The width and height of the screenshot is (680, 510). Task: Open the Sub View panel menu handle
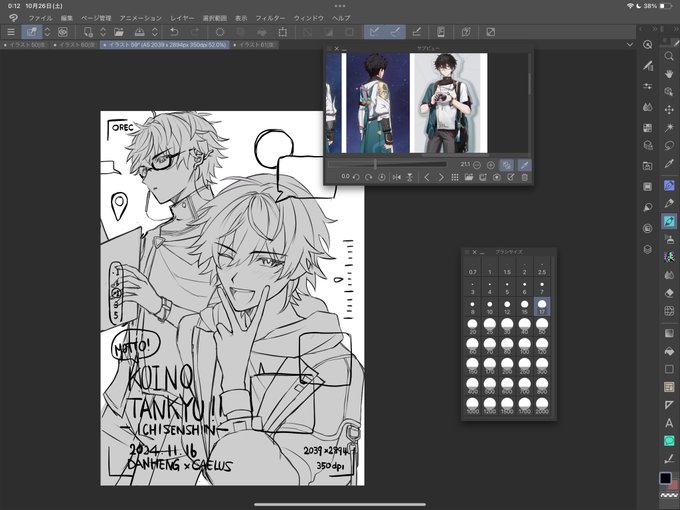pos(329,49)
